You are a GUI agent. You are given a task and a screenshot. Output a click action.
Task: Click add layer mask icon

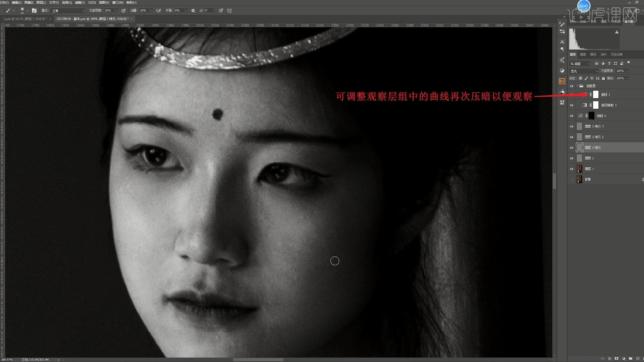pos(616,359)
